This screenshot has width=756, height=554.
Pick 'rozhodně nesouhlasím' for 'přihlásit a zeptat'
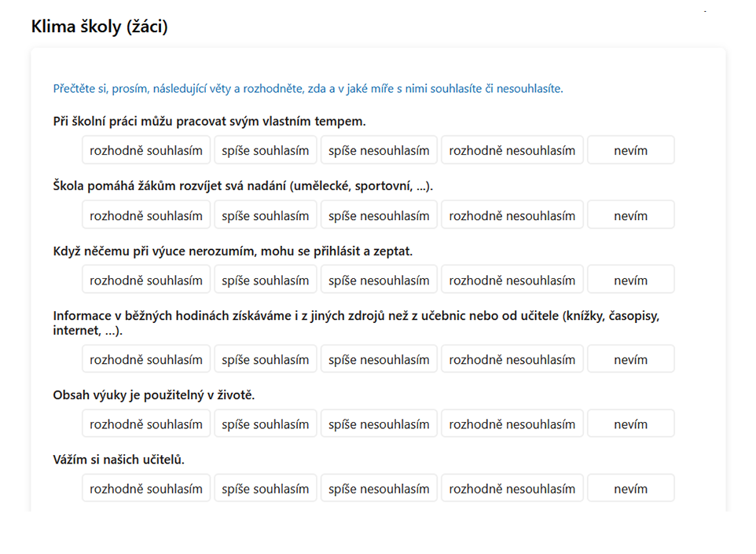(512, 280)
